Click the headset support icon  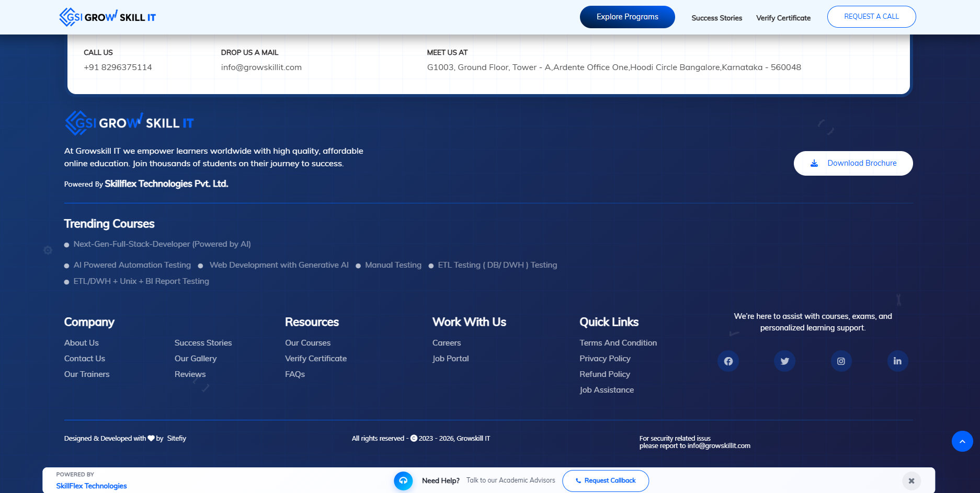tap(403, 481)
